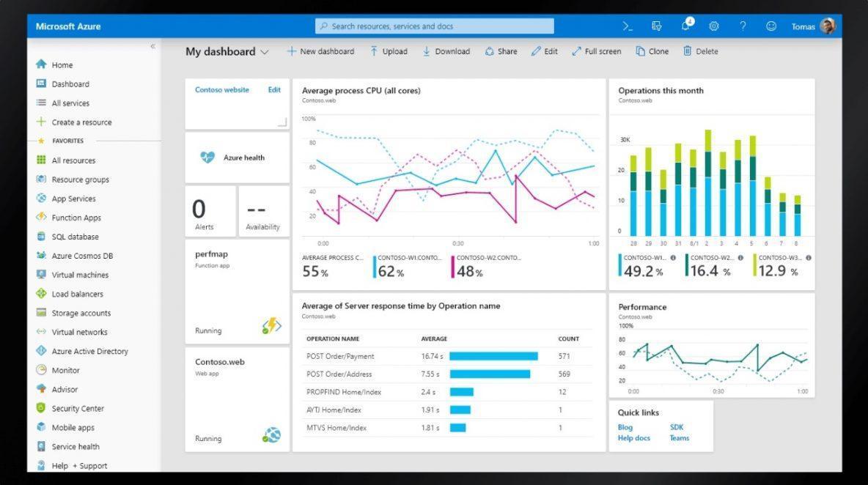
Task: Open the Tomas user account avatar
Action: [827, 26]
